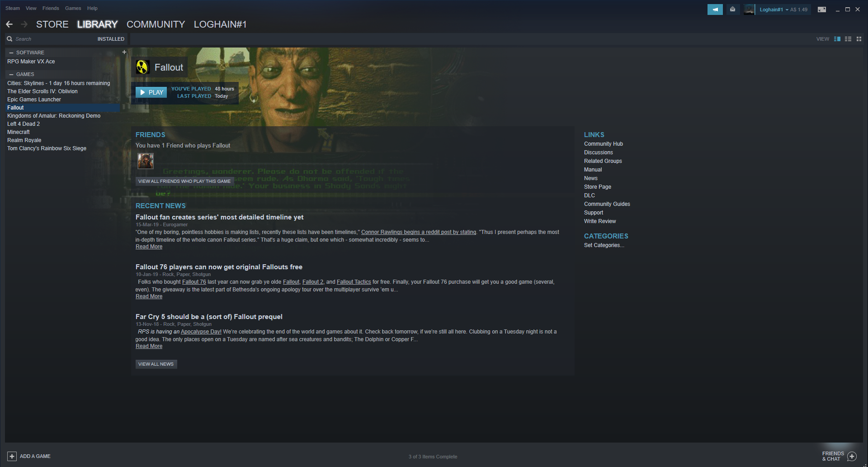Open the Connor Rawlings reddit post link
Viewport: 868px width, 467px height.
click(x=419, y=232)
